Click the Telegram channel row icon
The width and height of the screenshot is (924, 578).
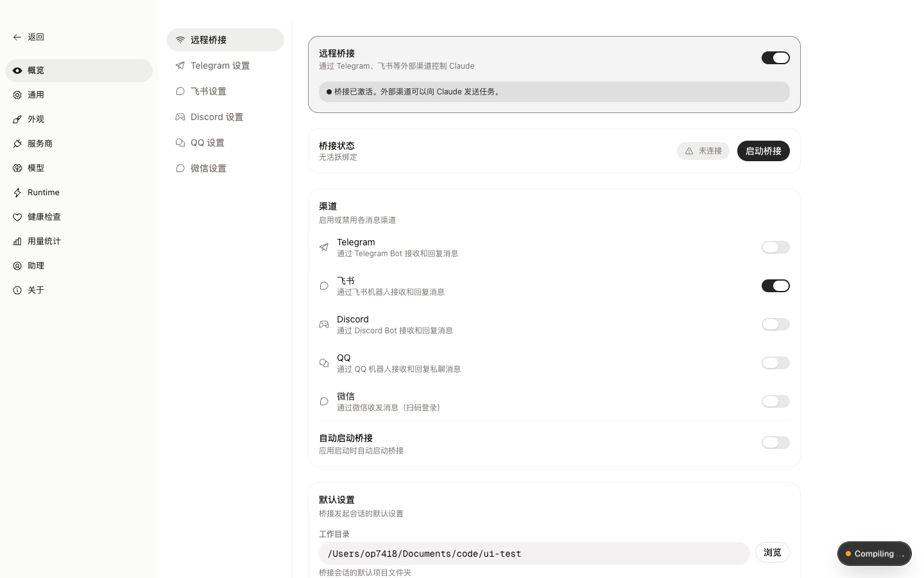click(x=324, y=247)
